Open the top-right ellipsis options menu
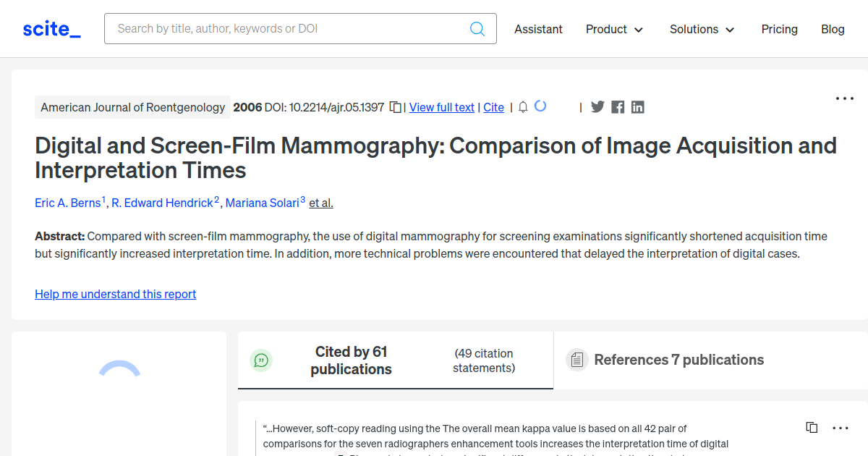The image size is (868, 456). (x=844, y=98)
